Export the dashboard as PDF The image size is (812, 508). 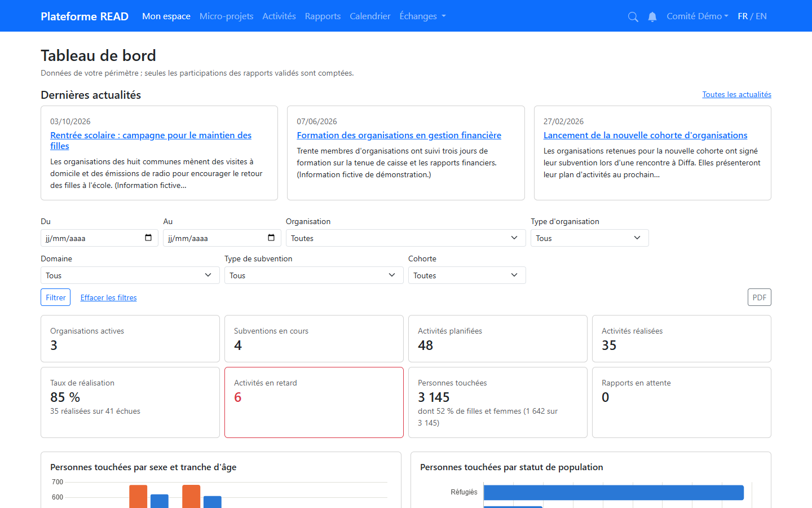point(760,297)
